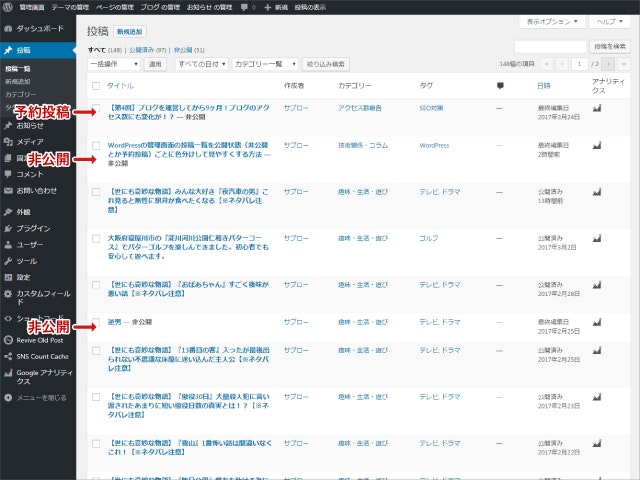Select the checkbox for the 【第4回】 post
This screenshot has width=640, height=480.
click(x=96, y=108)
